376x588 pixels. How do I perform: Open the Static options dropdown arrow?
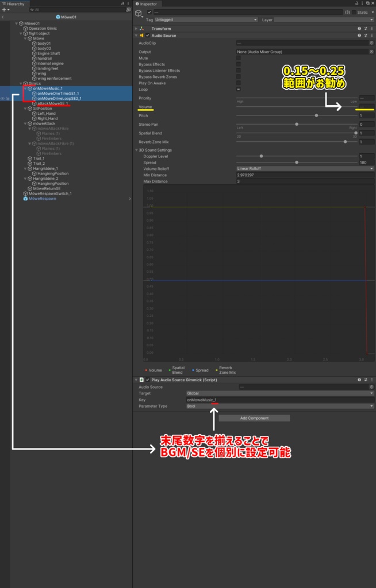tap(373, 13)
